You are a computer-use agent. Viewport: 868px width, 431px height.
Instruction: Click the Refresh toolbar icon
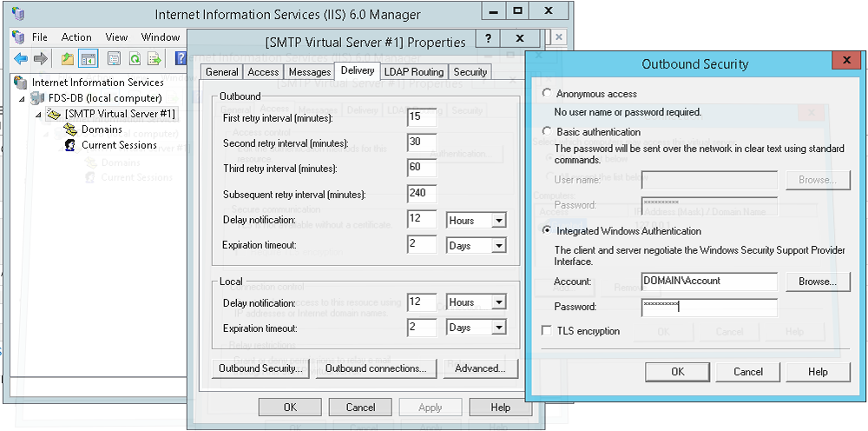coord(135,58)
